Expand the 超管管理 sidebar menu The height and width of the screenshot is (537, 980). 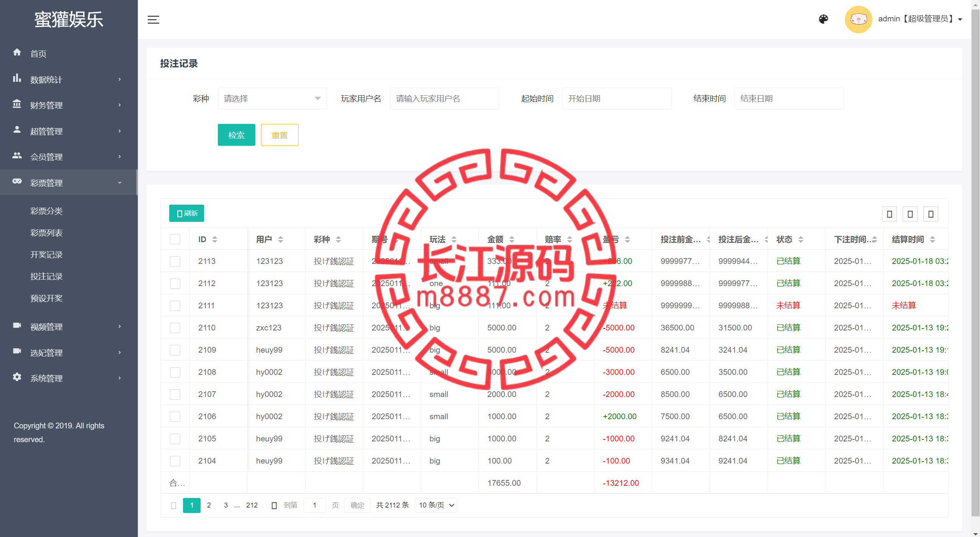[x=69, y=131]
